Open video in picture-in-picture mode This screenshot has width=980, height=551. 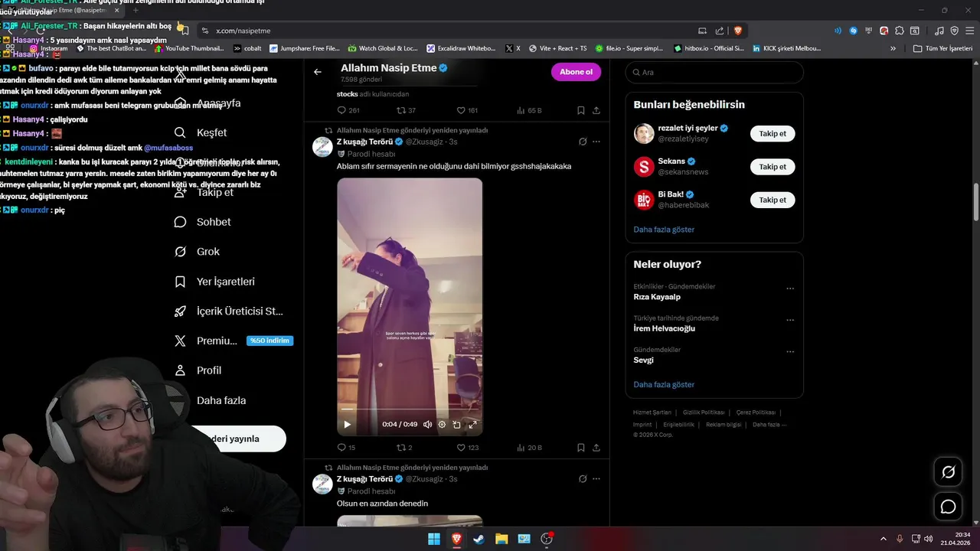[457, 425]
